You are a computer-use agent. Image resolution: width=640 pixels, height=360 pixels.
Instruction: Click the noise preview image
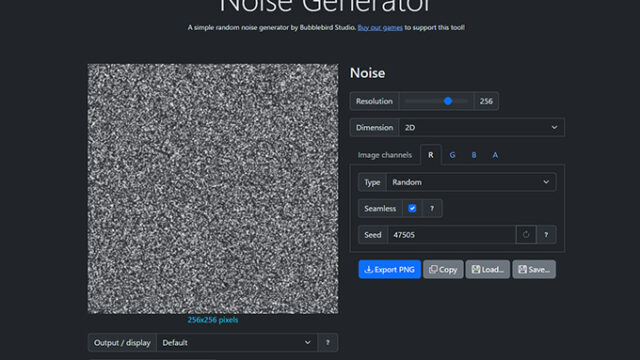213,189
